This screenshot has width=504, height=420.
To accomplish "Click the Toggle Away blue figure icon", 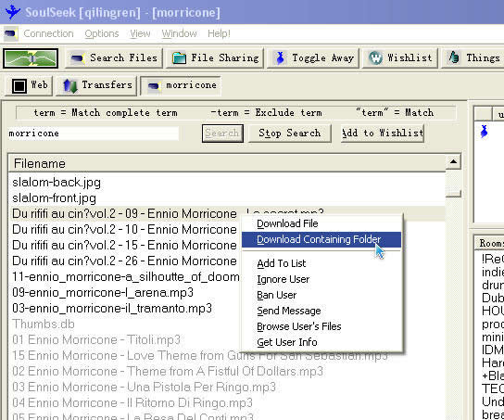I will [280, 58].
